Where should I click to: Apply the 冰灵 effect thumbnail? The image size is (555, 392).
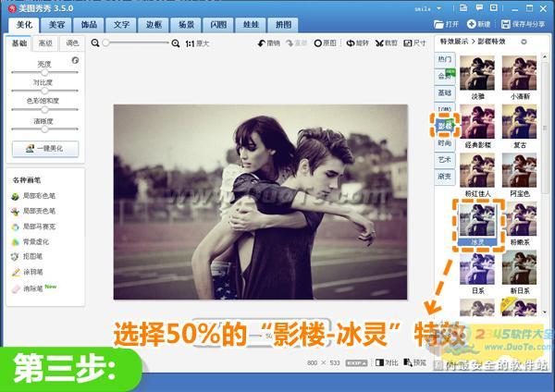tap(477, 220)
